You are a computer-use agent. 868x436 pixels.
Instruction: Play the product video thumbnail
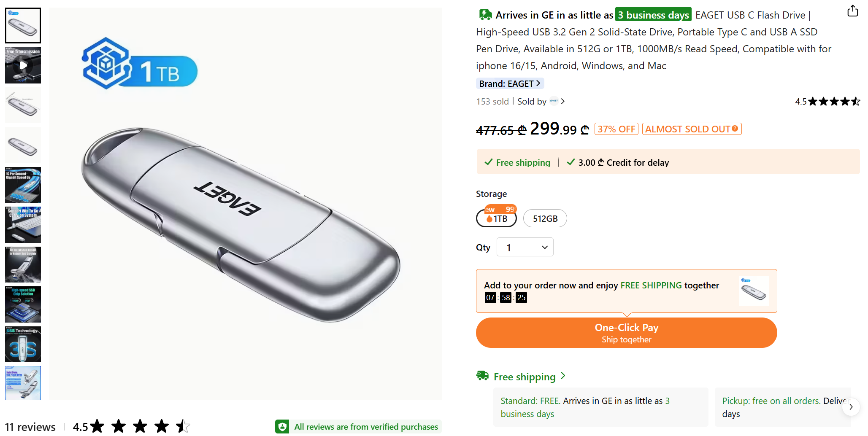[23, 65]
